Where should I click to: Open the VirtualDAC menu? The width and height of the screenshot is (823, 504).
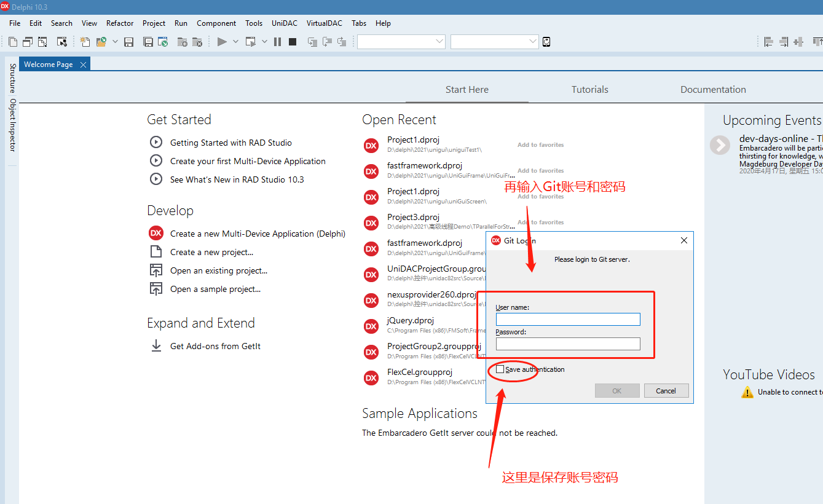[x=325, y=23]
